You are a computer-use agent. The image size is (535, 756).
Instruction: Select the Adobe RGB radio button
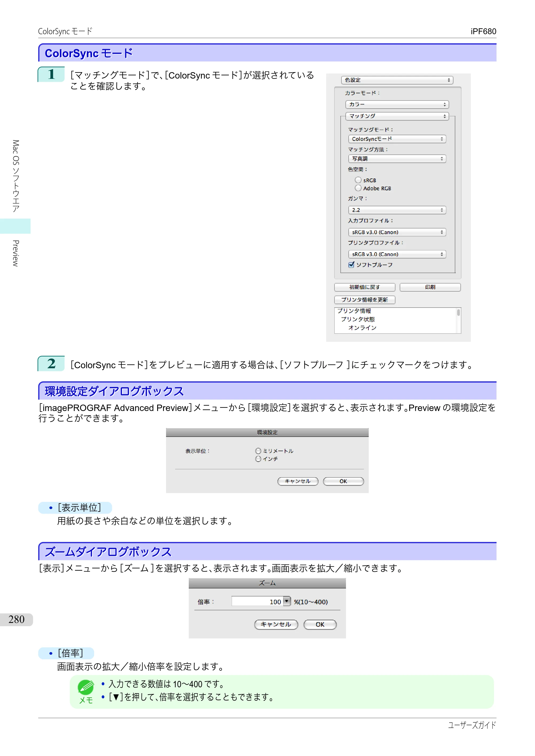pos(358,188)
